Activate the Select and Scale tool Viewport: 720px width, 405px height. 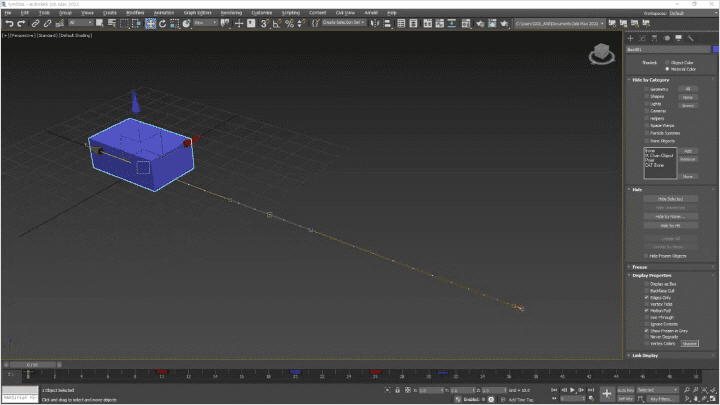[174, 23]
